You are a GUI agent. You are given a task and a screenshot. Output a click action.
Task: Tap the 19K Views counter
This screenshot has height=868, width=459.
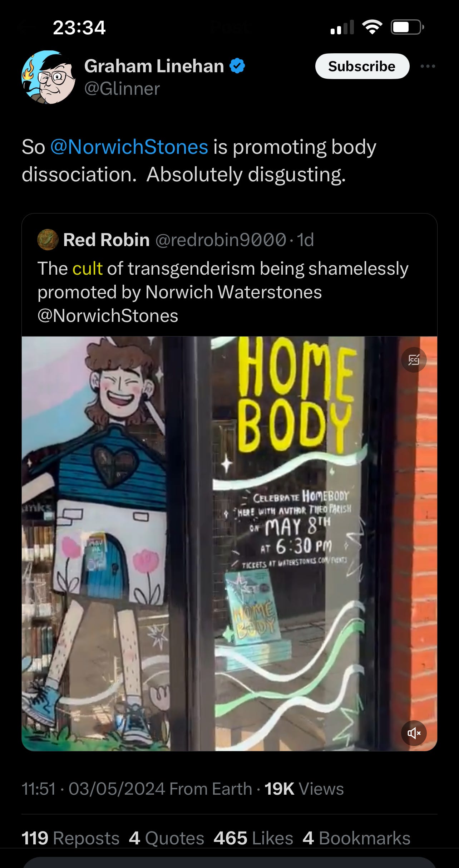coord(304,789)
